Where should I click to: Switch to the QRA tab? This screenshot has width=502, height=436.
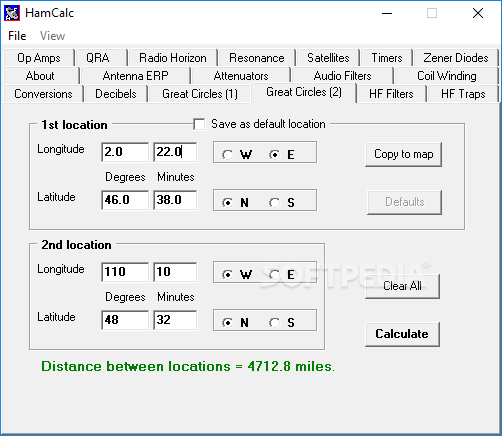[x=101, y=58]
